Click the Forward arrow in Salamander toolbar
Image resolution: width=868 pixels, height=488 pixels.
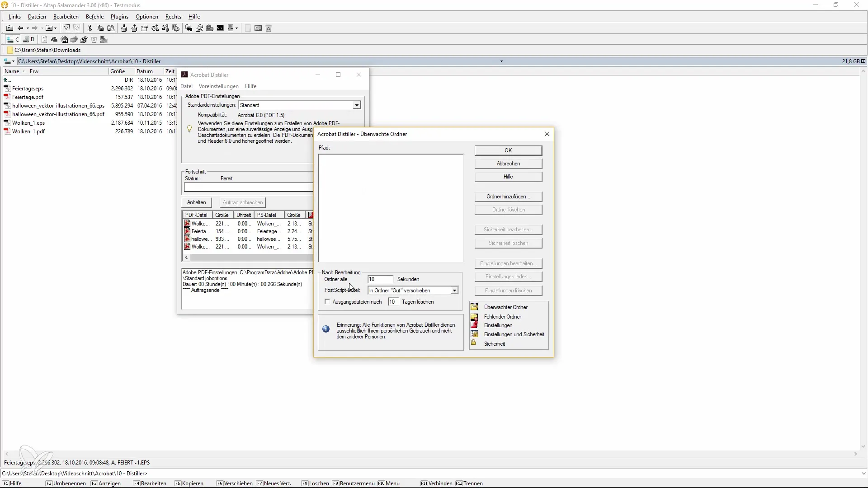[x=35, y=28]
